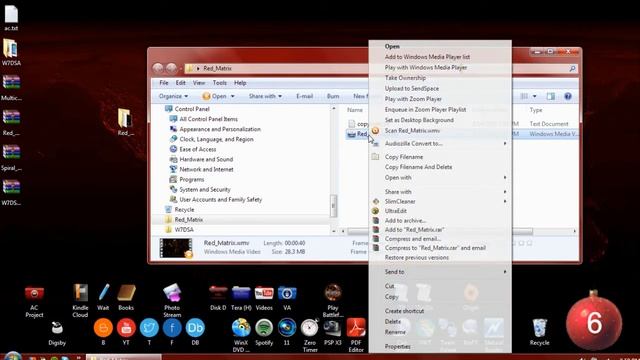Expand Audiozilla Convert to submenu
Image resolution: width=640 pixels, height=360 pixels.
[x=505, y=144]
